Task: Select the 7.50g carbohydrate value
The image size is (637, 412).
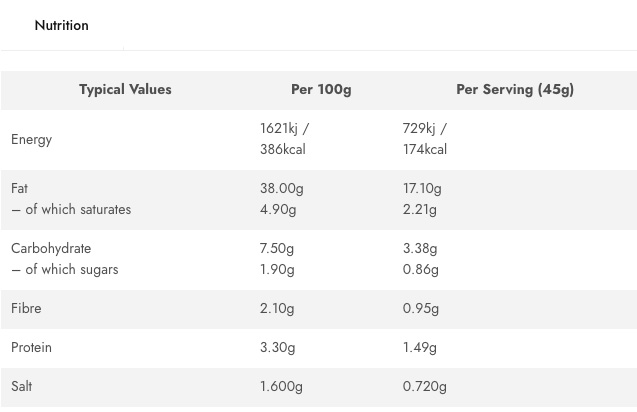Action: click(277, 248)
